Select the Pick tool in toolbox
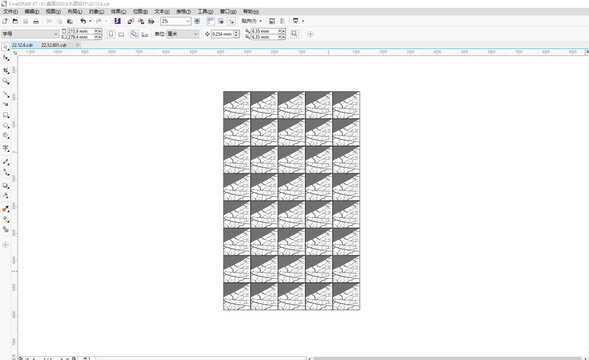The width and height of the screenshot is (589, 360). coord(5,47)
